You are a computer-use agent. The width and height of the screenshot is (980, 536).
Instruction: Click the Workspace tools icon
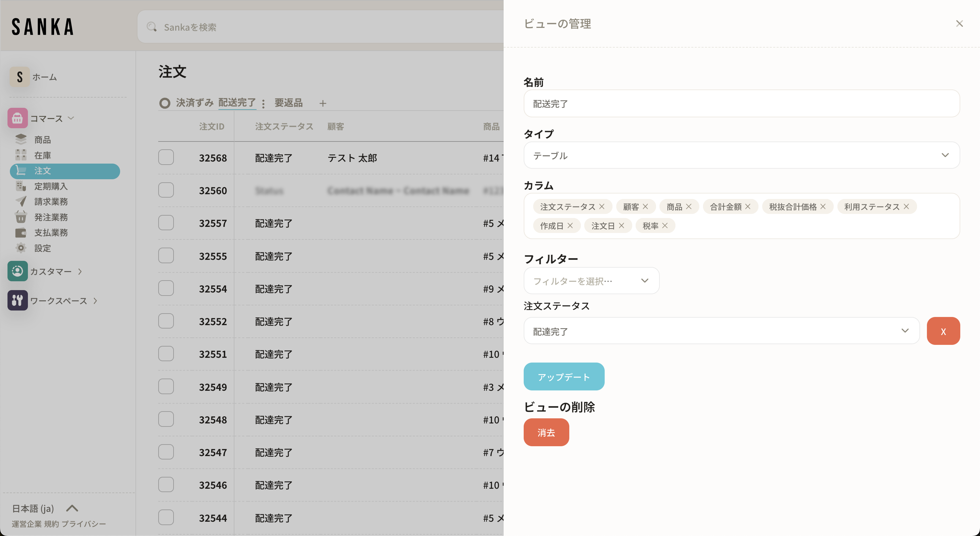coord(17,301)
